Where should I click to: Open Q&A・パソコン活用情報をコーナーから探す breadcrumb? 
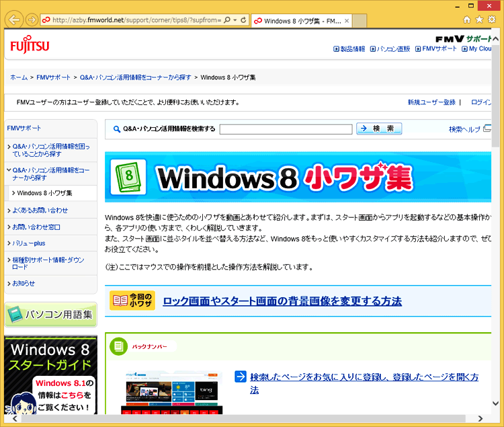pyautogui.click(x=135, y=77)
